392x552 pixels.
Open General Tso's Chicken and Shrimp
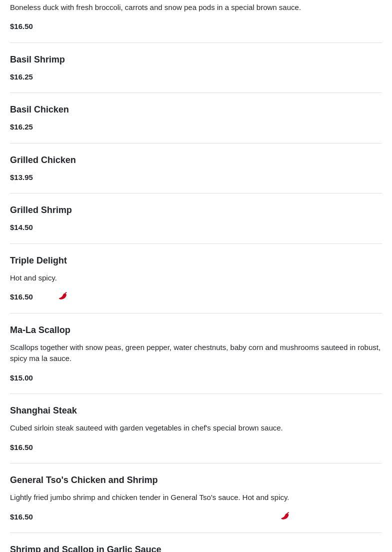coord(84,480)
